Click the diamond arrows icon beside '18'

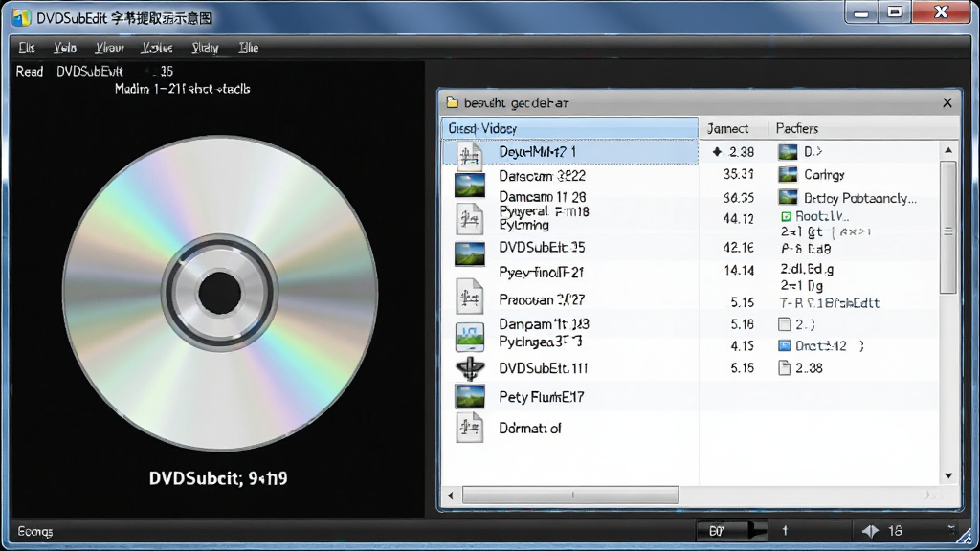tap(870, 531)
